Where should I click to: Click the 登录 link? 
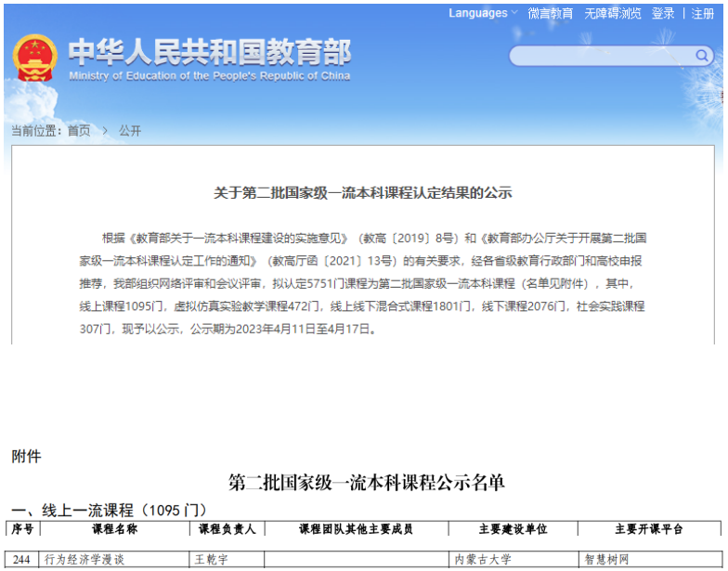[663, 13]
